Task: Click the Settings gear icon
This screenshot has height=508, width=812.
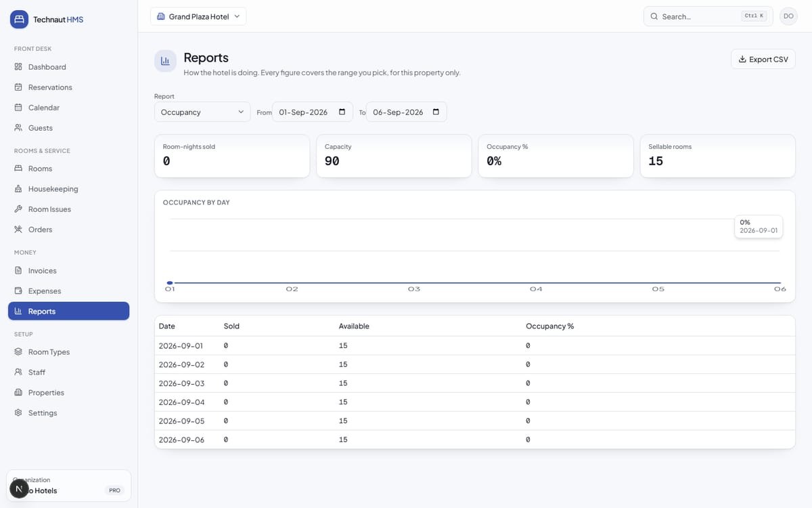Action: [x=18, y=413]
